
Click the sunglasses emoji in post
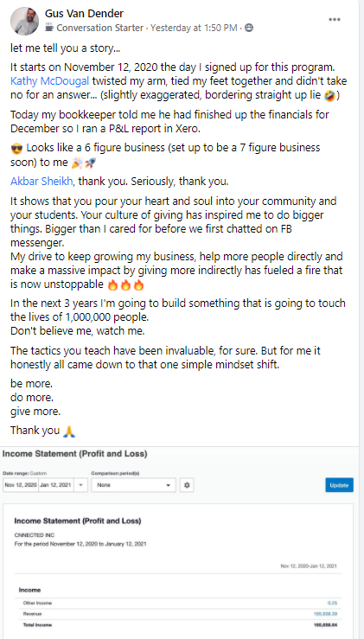[16, 149]
